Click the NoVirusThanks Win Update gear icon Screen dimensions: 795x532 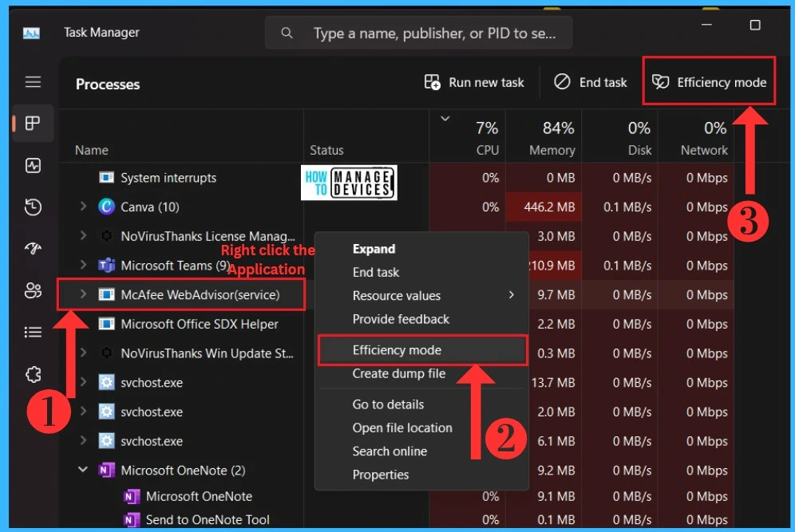pyautogui.click(x=106, y=353)
